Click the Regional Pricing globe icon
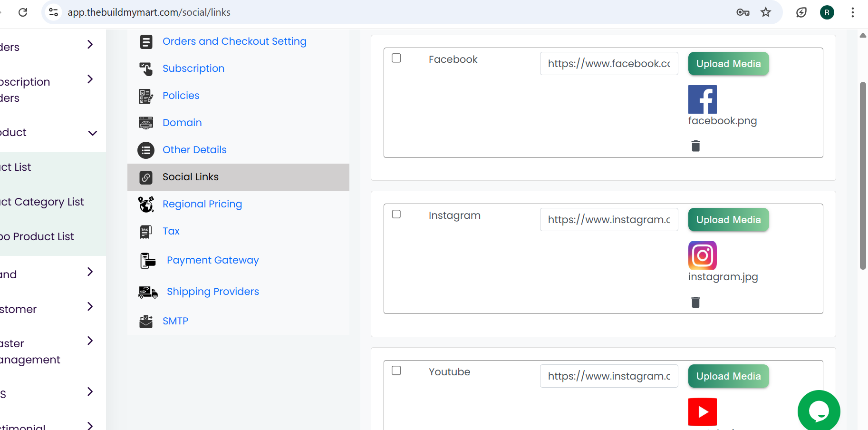This screenshot has height=430, width=868. click(x=146, y=205)
